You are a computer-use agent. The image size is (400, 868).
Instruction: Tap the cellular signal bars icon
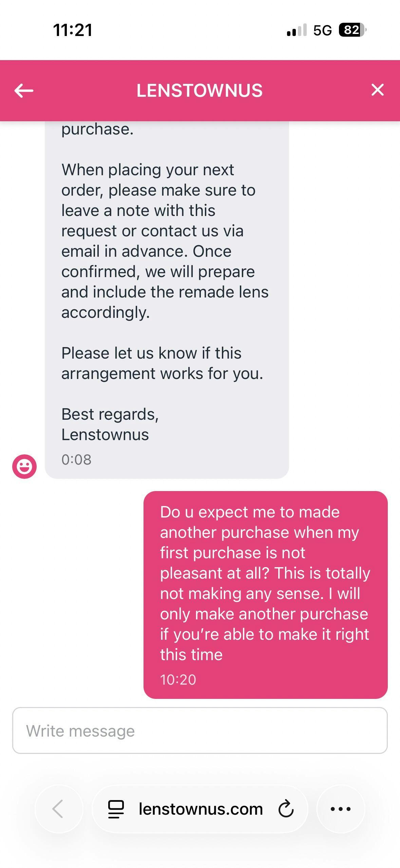297,30
